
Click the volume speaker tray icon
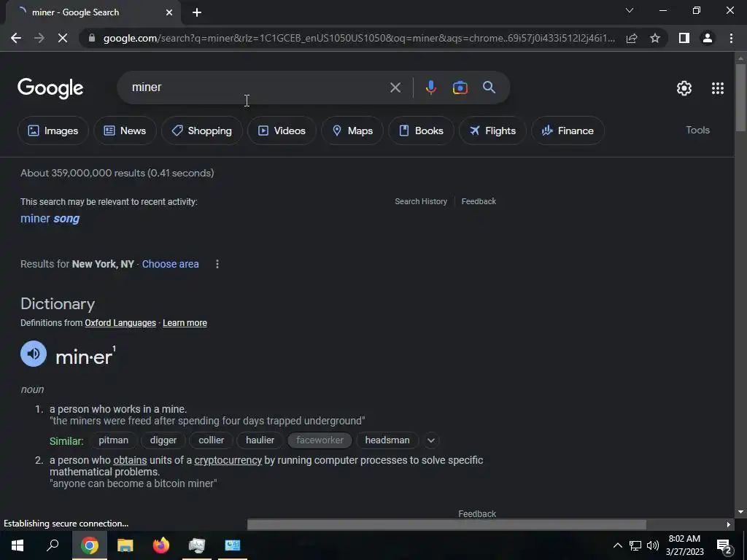pyautogui.click(x=653, y=545)
